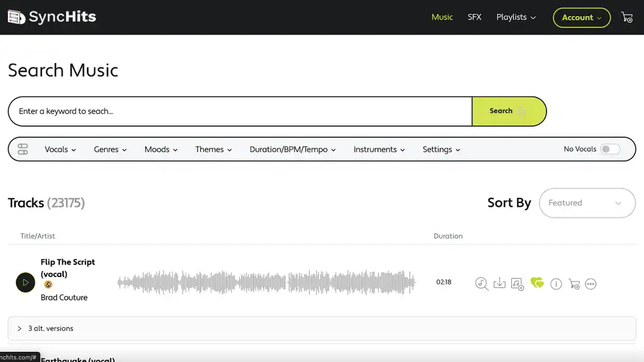This screenshot has height=362, width=644.
Task: Find similar tracks with the music-search icon
Action: [482, 283]
